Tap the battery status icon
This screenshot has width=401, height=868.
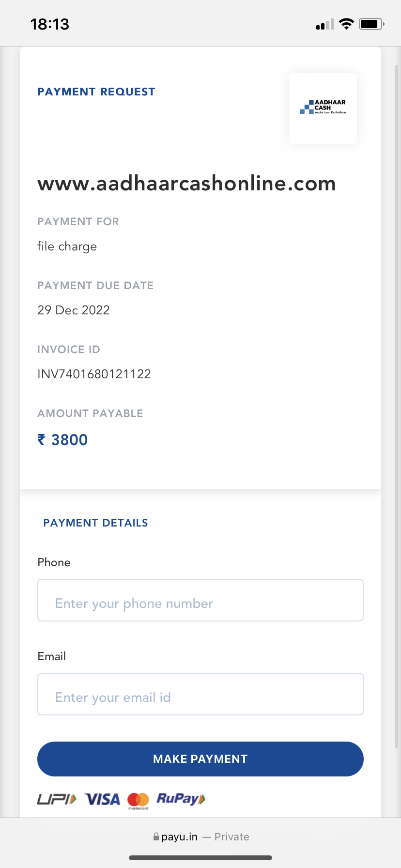pyautogui.click(x=371, y=24)
